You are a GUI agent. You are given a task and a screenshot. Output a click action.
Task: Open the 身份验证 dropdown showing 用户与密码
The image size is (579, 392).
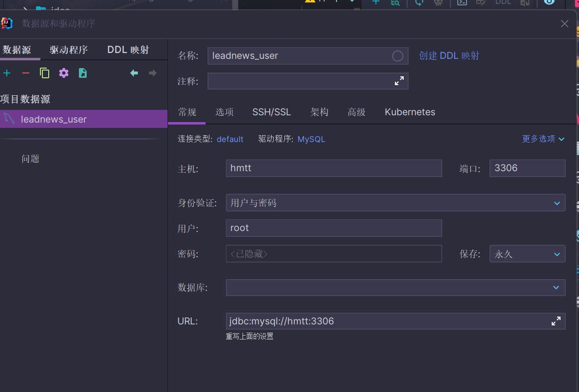tap(395, 203)
